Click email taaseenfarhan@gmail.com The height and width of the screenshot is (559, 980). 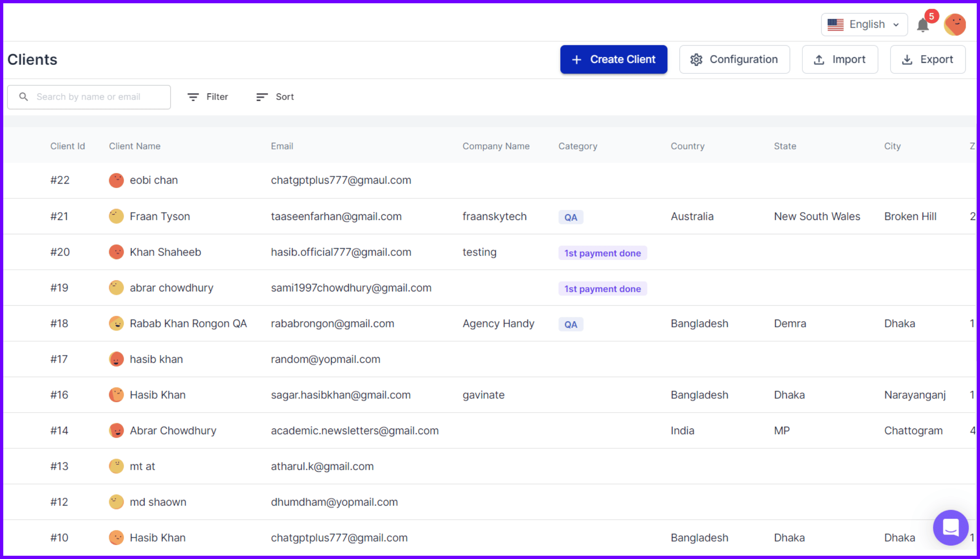tap(336, 216)
